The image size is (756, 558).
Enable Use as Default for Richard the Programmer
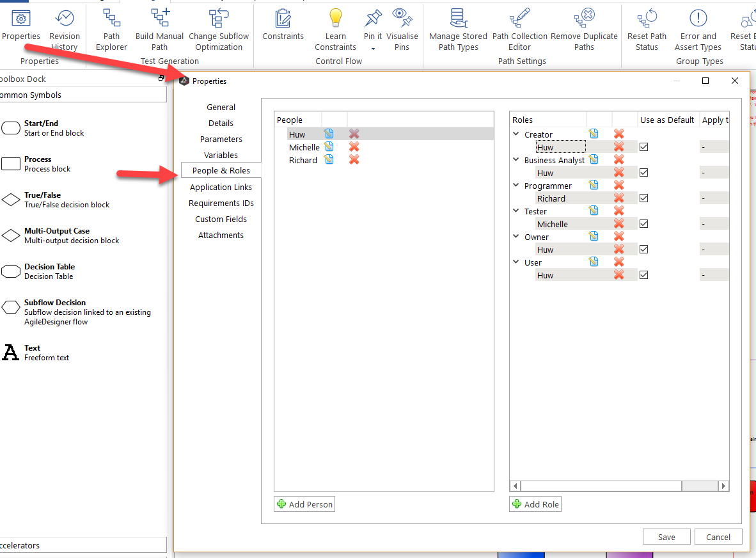click(x=643, y=198)
